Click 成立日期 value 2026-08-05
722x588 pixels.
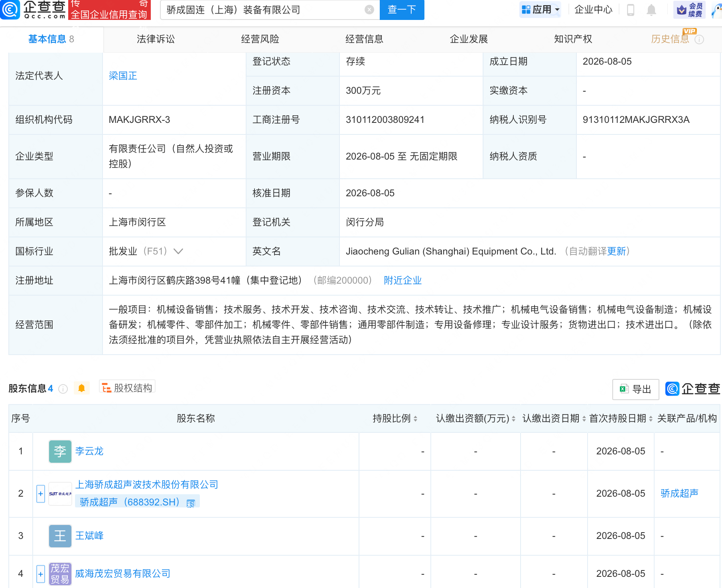click(x=607, y=61)
